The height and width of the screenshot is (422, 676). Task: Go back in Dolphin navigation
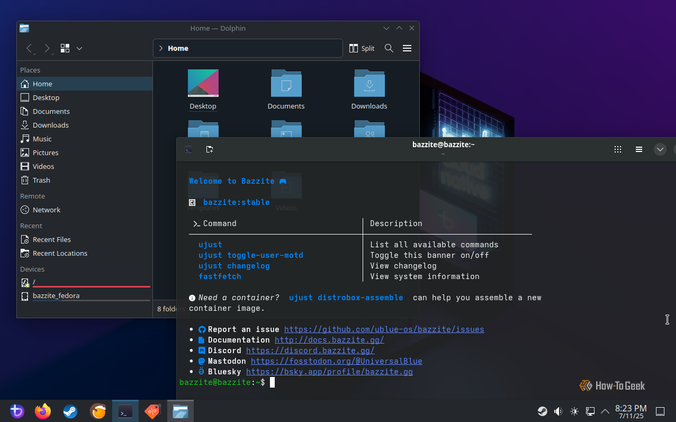click(x=29, y=48)
